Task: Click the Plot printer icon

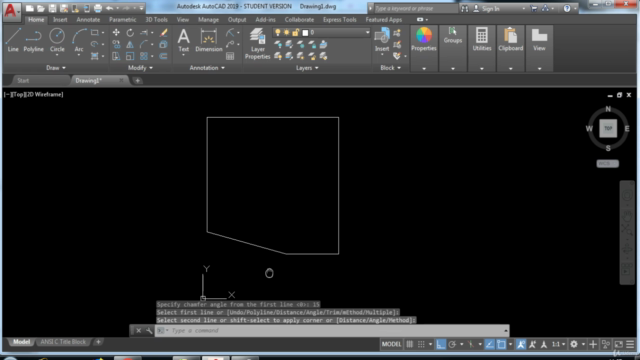Action: click(x=98, y=8)
